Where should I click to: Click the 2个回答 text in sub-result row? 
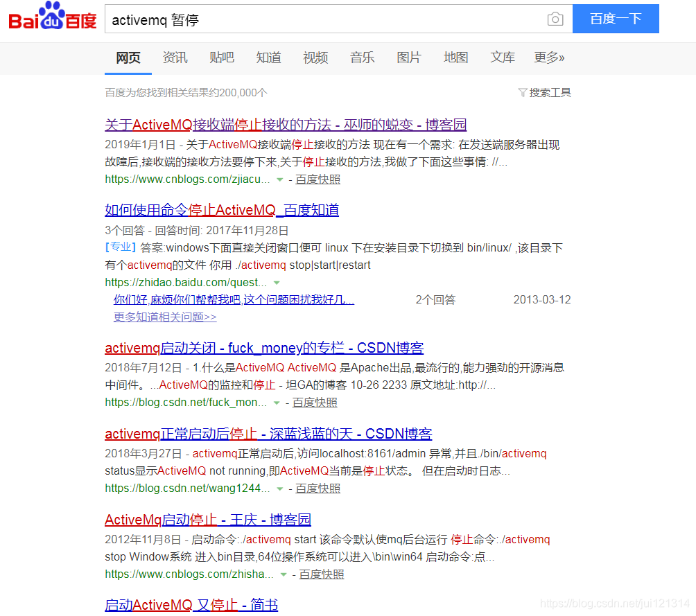pyautogui.click(x=435, y=300)
